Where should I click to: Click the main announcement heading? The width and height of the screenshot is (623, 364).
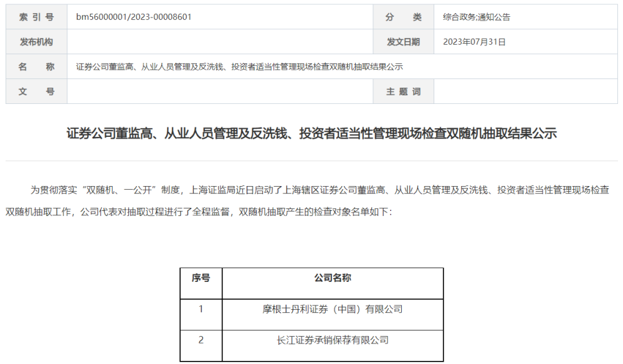(x=311, y=132)
